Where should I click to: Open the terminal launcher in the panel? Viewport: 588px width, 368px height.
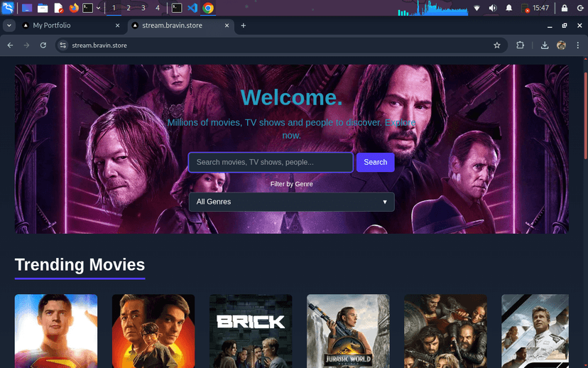(87, 8)
